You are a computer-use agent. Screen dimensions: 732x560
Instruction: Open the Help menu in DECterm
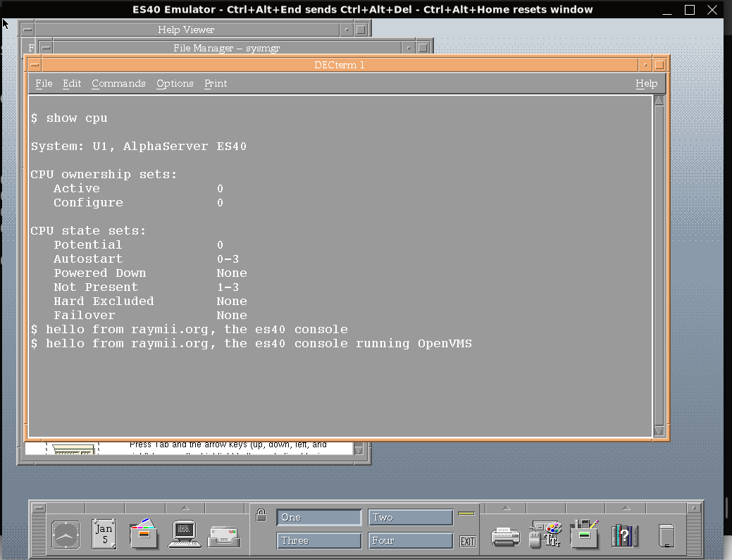(647, 84)
